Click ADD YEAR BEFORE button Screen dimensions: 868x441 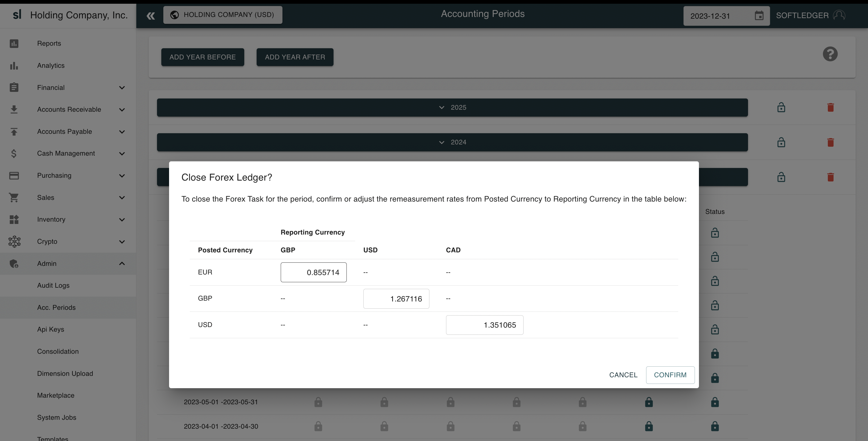click(203, 57)
